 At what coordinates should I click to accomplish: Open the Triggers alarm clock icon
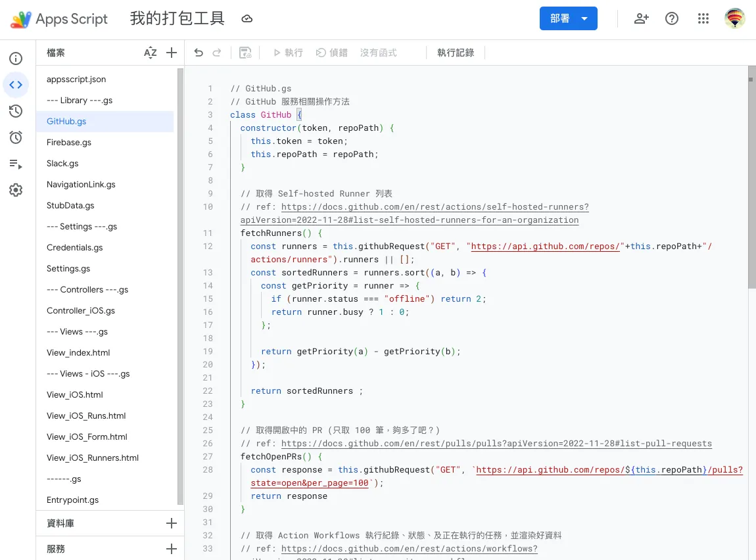16,137
